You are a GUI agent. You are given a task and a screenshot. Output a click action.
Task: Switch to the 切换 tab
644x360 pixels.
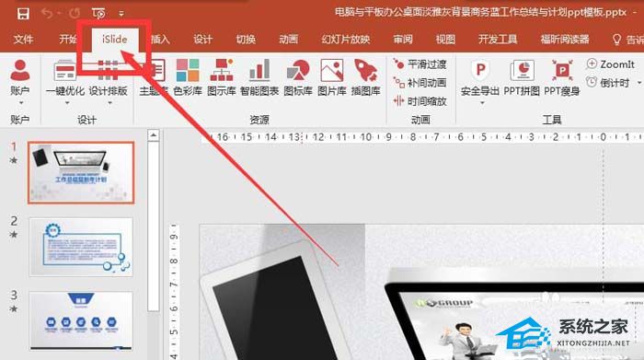[246, 39]
